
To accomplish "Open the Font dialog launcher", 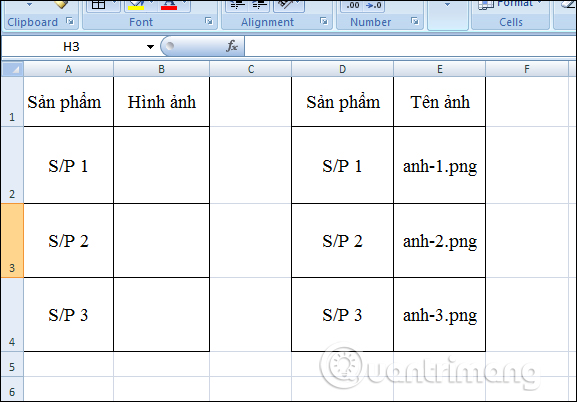I will click(x=209, y=21).
